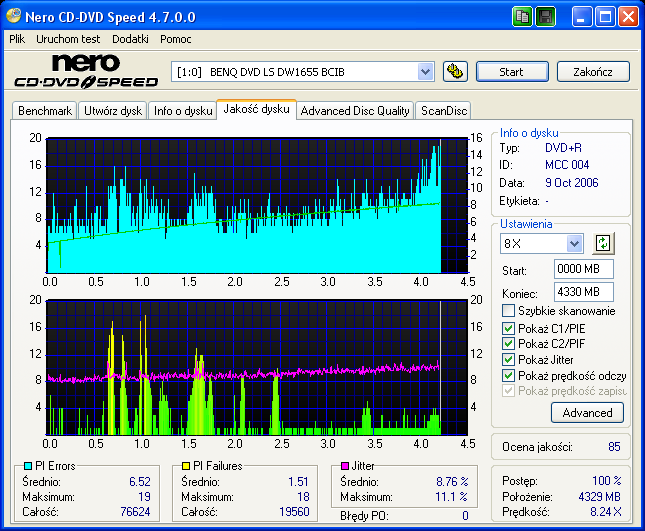Click the disabled Pokaż prędkość zapisu checkbox
645x531 pixels.
(x=508, y=391)
